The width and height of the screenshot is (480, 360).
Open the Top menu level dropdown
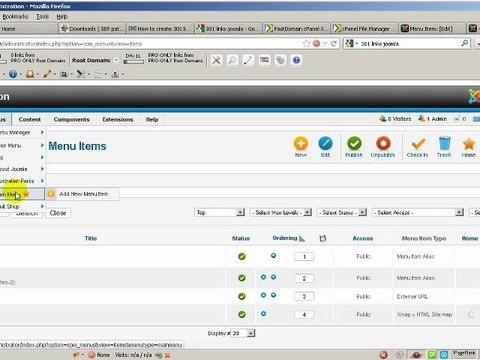tap(220, 212)
